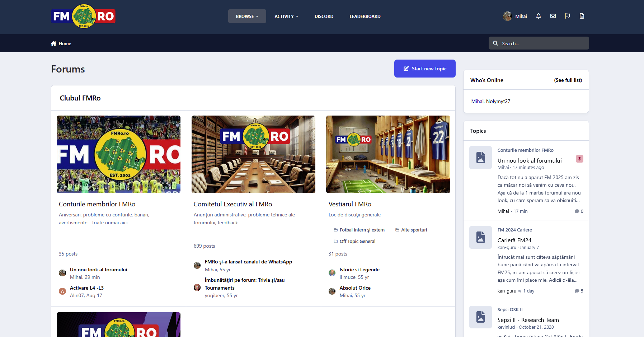Open the Vestiarul FMRo locker room thumbnail
Screen dimensions: 644x337
388,154
